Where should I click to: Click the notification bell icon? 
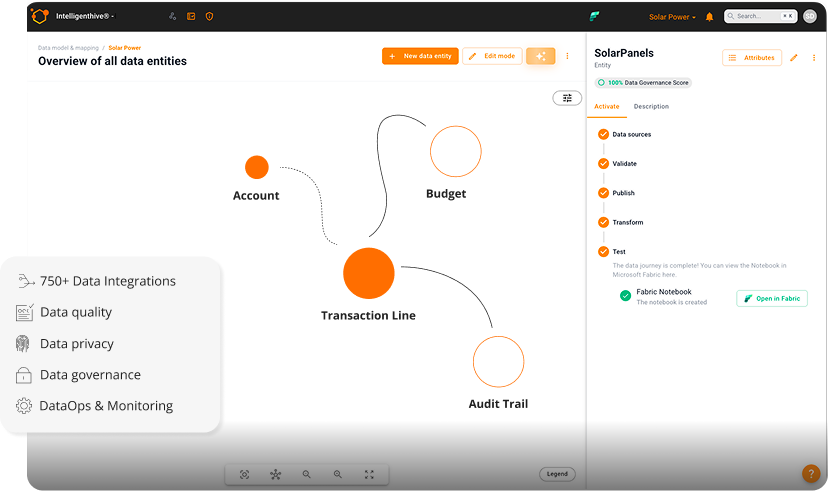[710, 17]
